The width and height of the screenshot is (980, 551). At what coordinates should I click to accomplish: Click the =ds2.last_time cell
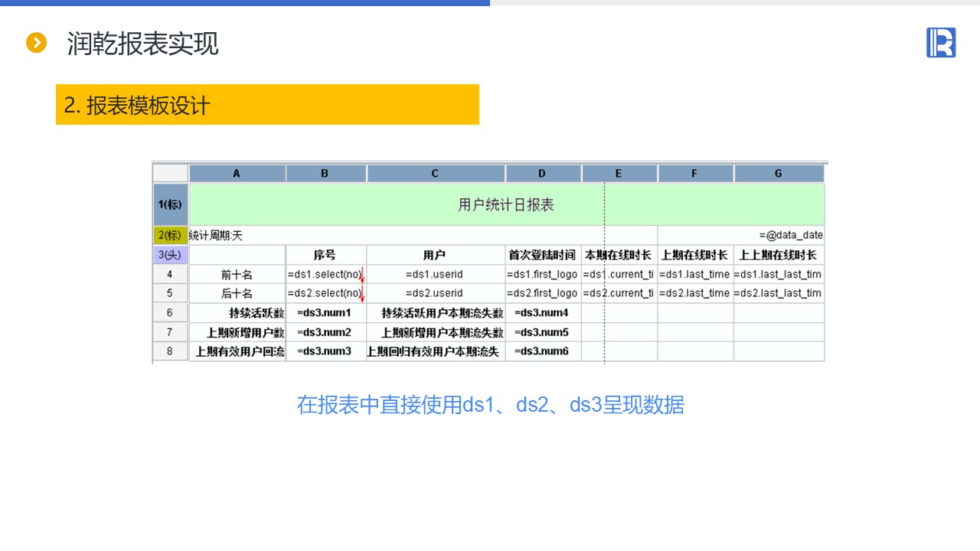(695, 293)
